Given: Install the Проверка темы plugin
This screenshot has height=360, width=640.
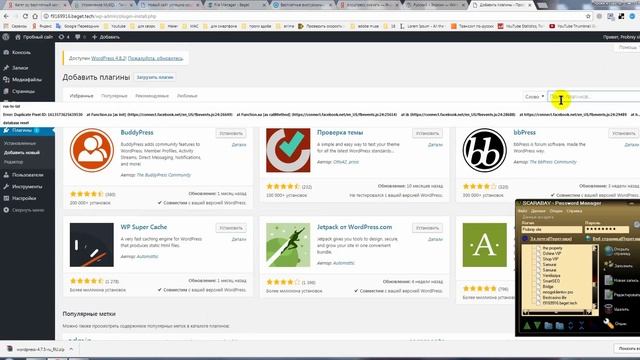Looking at the screenshot, I should (x=427, y=133).
